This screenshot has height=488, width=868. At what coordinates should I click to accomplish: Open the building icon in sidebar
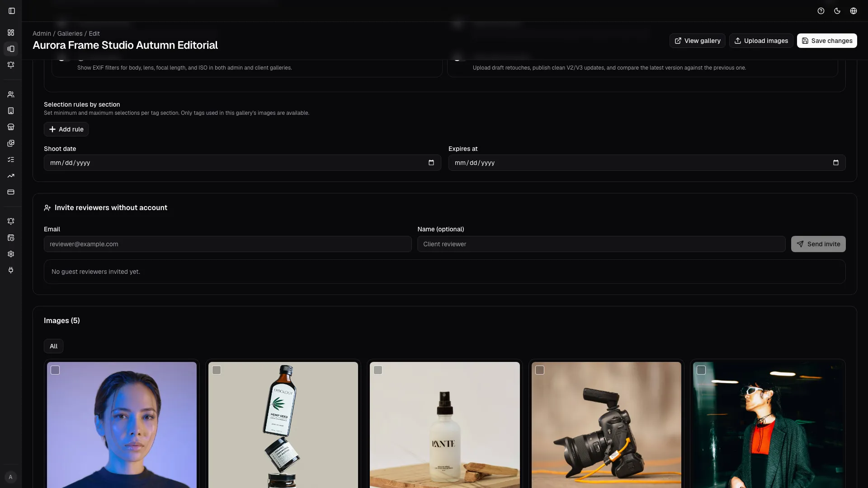coord(11,111)
